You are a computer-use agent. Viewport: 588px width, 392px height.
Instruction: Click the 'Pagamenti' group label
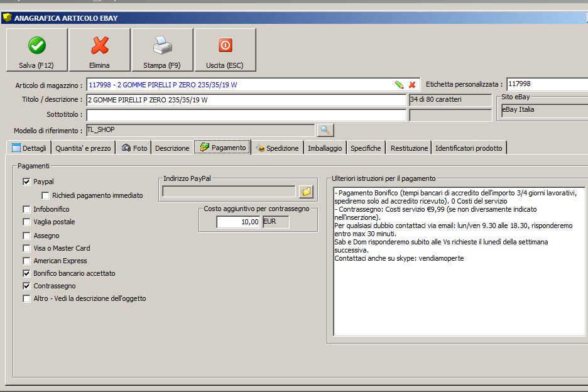point(33,166)
